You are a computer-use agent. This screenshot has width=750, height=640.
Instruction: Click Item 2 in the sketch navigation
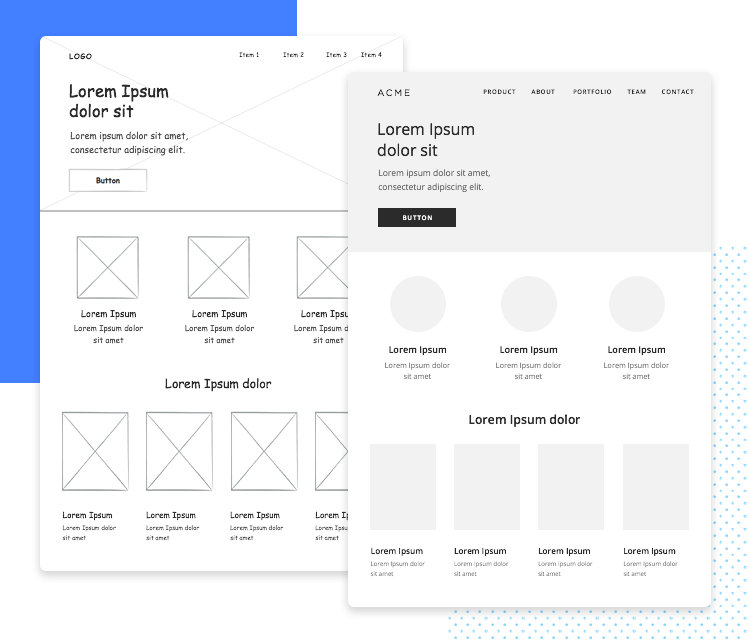click(x=293, y=55)
